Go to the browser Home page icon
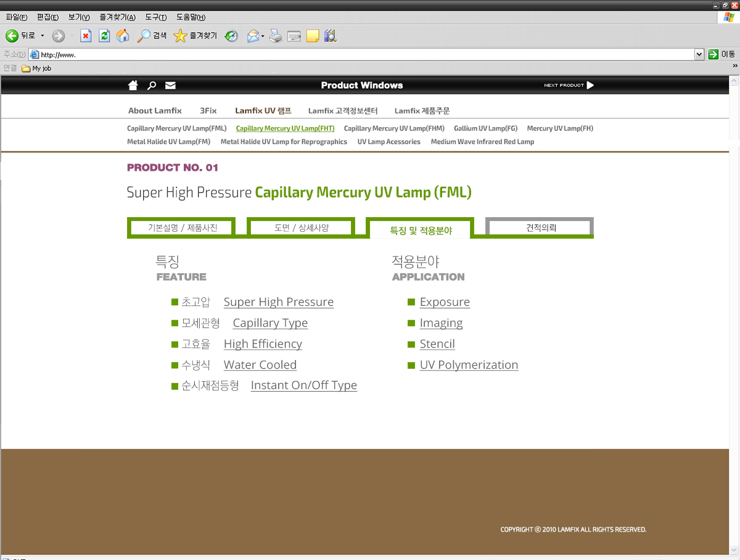740x560 pixels. tap(123, 36)
